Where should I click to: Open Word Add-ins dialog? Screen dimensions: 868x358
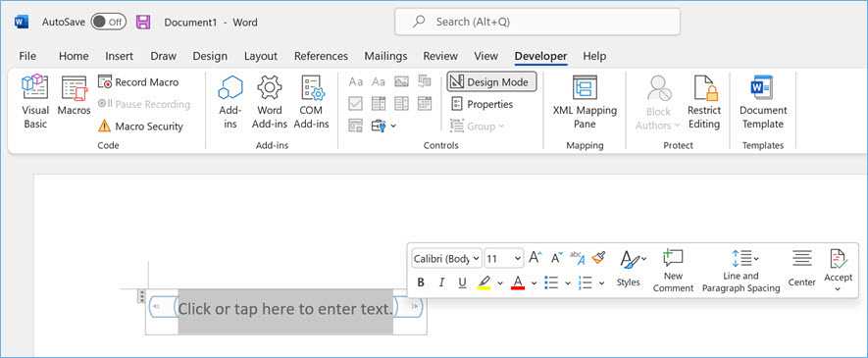click(x=270, y=102)
